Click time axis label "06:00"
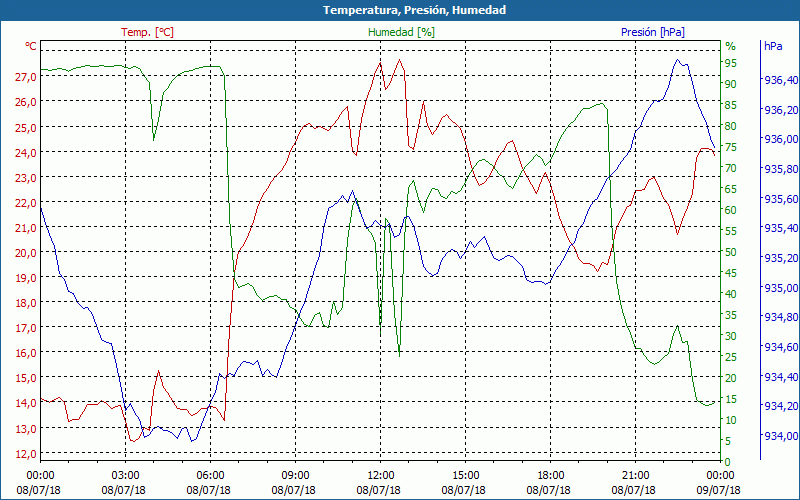Viewport: 800px width, 500px height. (210, 476)
